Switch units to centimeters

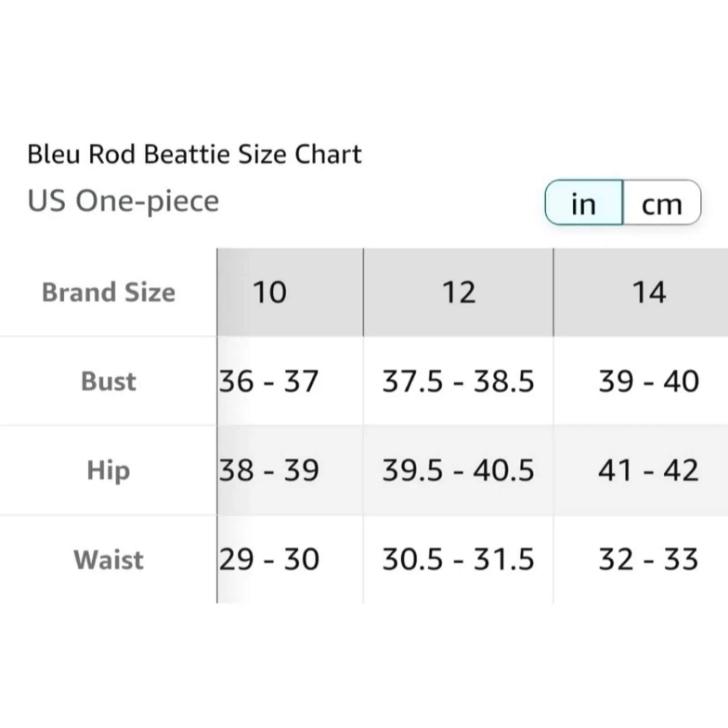[x=662, y=203]
